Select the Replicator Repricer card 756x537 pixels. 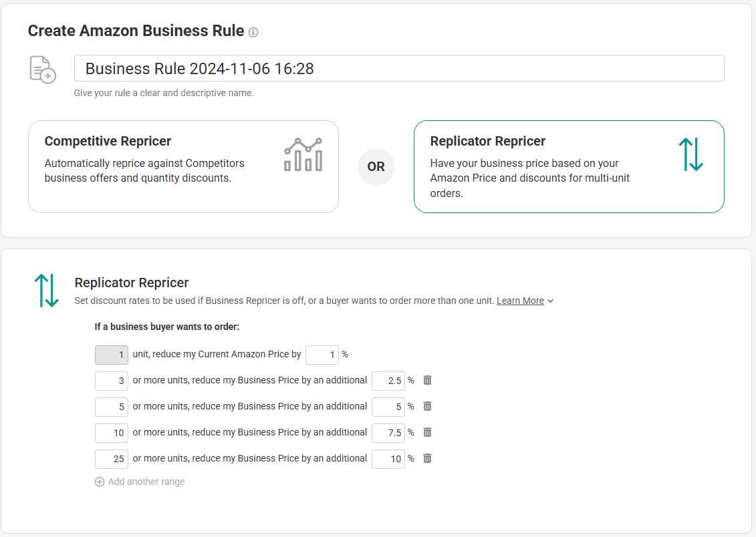click(x=569, y=166)
